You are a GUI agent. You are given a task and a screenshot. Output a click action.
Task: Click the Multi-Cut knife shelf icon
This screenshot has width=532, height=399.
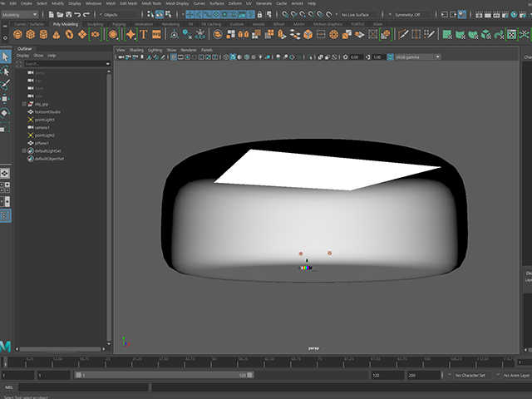pyautogui.click(x=403, y=34)
